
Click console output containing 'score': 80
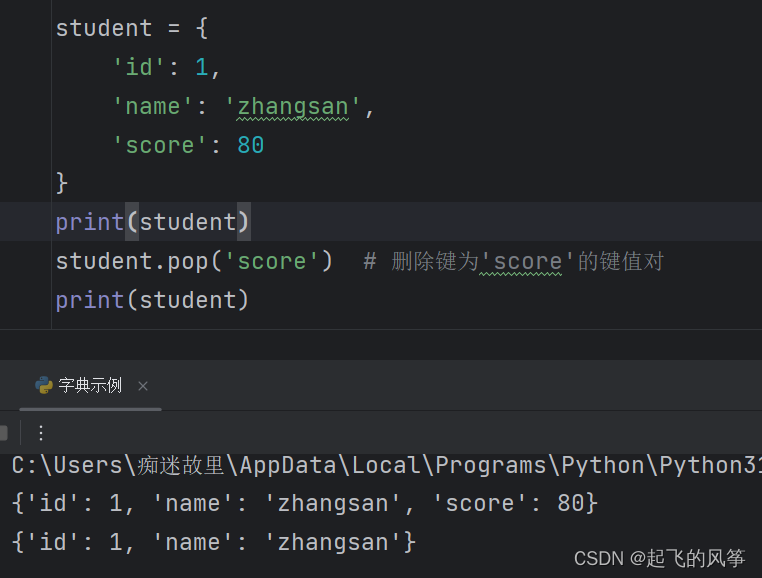tap(305, 503)
